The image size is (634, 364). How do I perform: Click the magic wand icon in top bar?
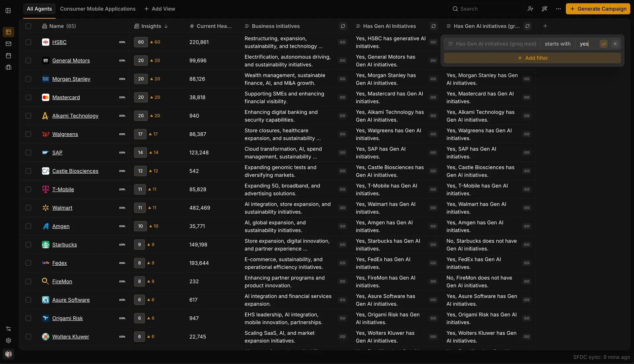(545, 9)
